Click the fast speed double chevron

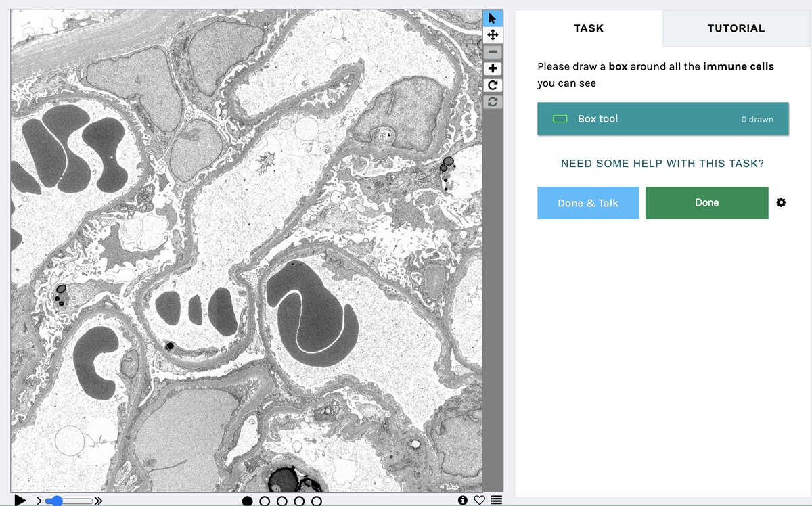point(98,501)
